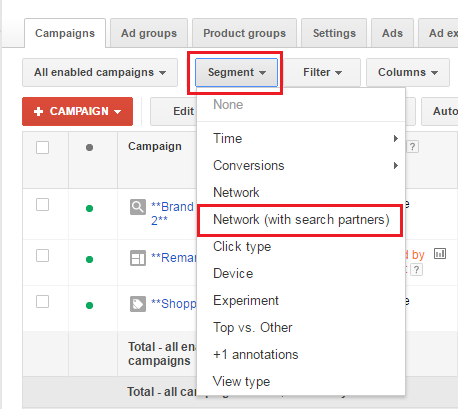Click the gray status column header dot
Viewport: 459px width, 409px height.
[89, 147]
